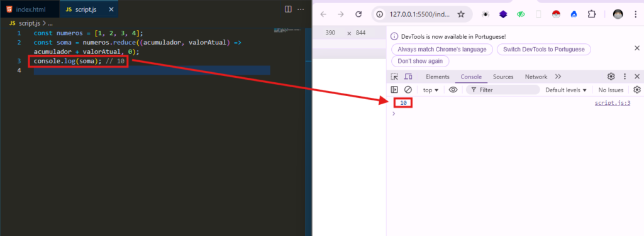Open DevTools customize three-dot menu
This screenshot has width=644, height=236.
click(625, 77)
